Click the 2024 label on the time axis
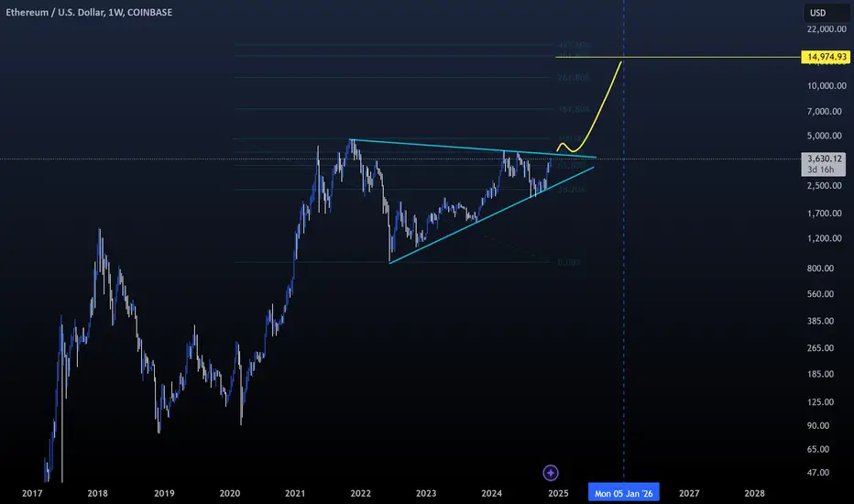 [x=491, y=493]
